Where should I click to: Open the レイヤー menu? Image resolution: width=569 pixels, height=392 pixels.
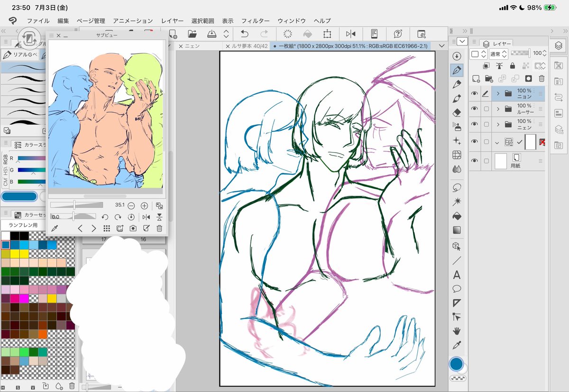pyautogui.click(x=172, y=21)
